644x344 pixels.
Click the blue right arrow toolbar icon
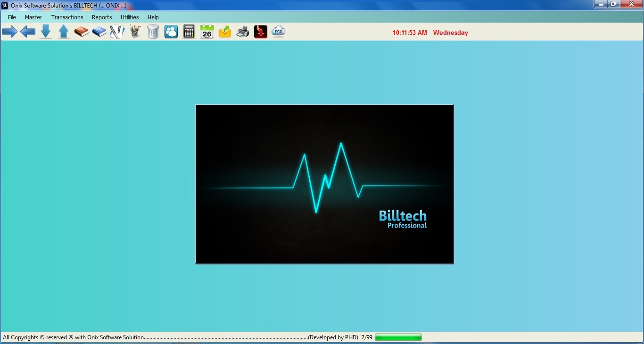[10, 32]
